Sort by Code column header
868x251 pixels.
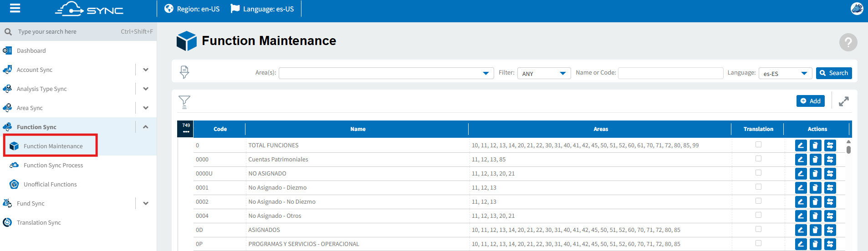pos(220,129)
